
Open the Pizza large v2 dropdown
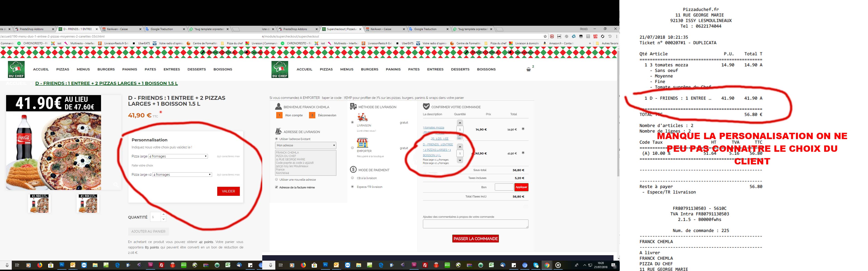[x=182, y=174]
